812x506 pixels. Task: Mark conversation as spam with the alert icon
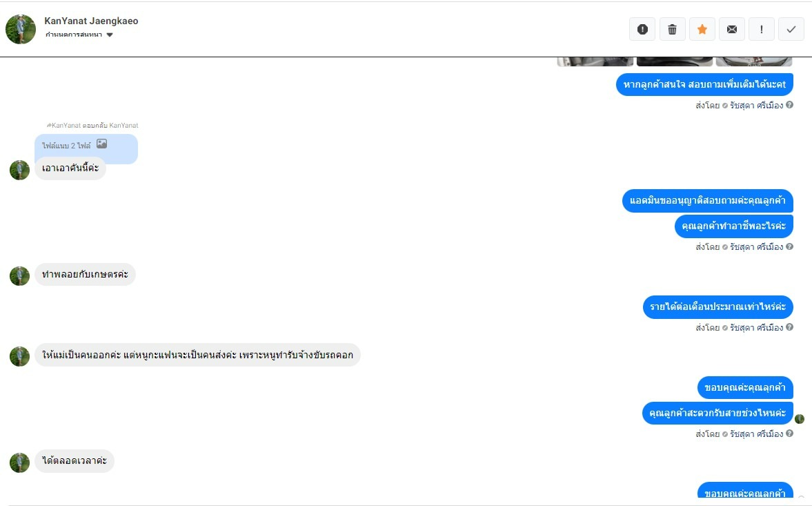[642, 30]
